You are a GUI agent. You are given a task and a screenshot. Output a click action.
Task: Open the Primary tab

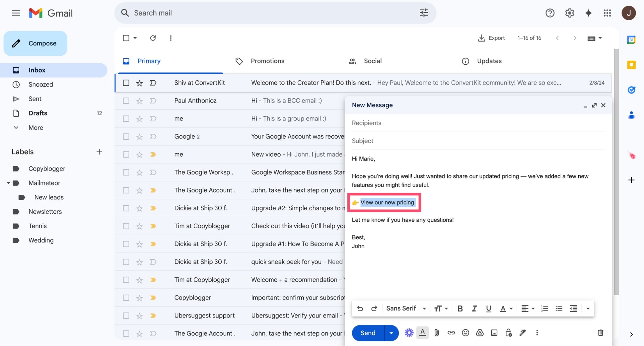(149, 61)
